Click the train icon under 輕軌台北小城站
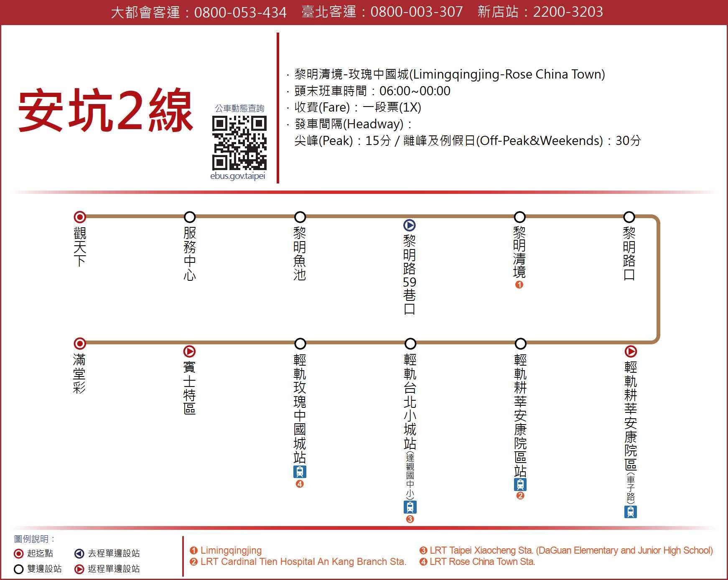Viewport: 728px width, 580px height. pyautogui.click(x=410, y=507)
